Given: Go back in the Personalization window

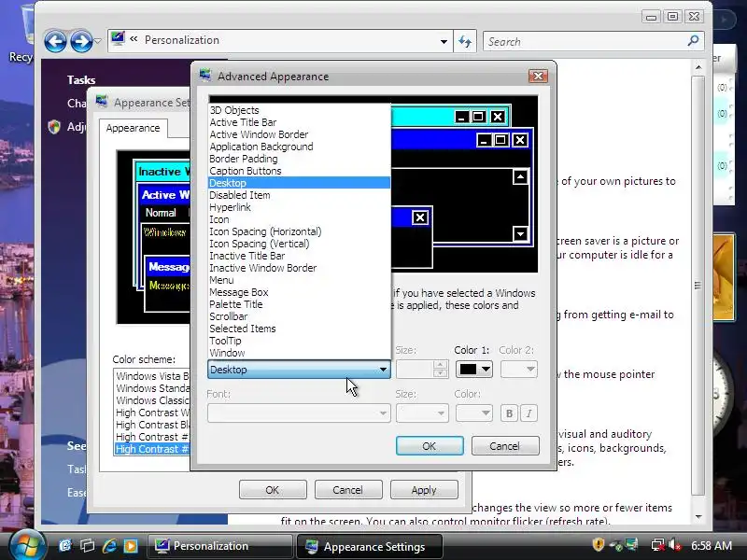Looking at the screenshot, I should pos(55,41).
